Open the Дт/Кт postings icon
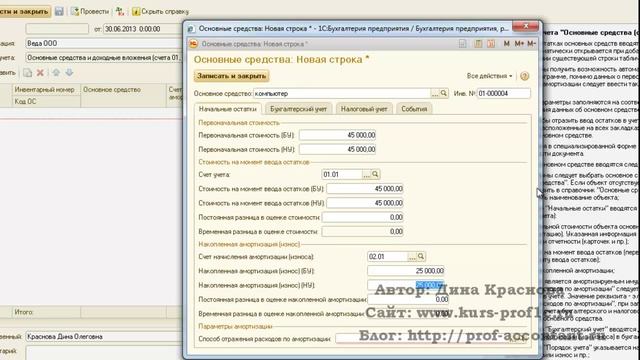 coord(120,11)
